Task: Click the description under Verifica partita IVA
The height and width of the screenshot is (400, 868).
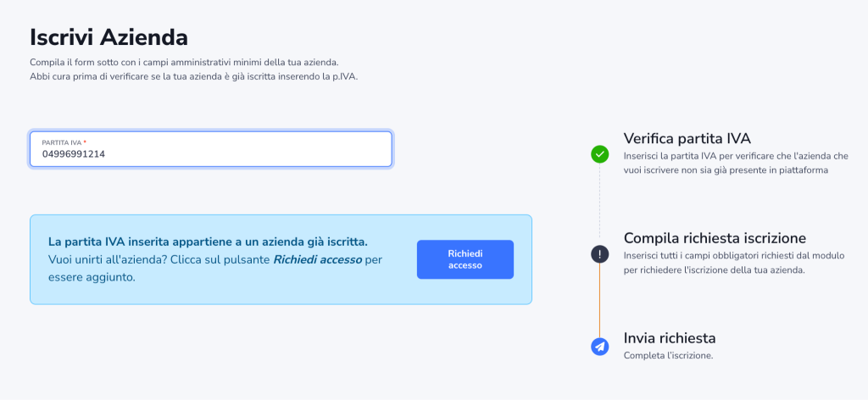Action: coord(734,163)
